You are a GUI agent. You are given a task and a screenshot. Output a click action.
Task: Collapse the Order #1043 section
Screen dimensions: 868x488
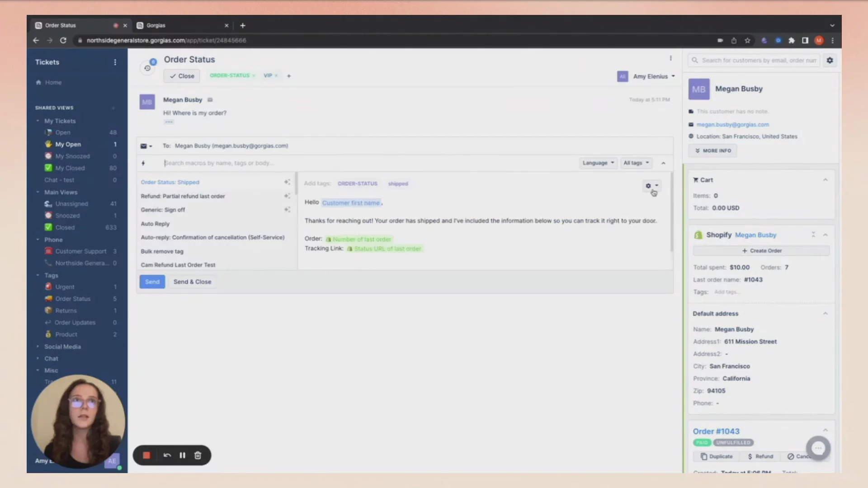click(826, 430)
